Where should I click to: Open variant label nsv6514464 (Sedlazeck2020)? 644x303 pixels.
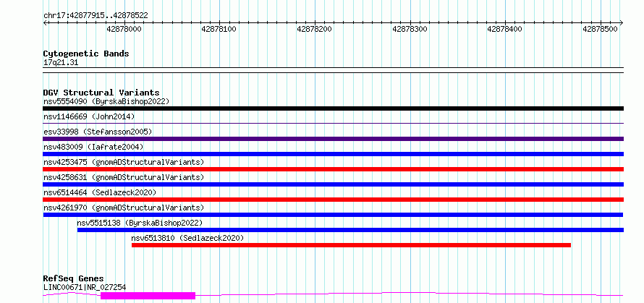(100, 192)
